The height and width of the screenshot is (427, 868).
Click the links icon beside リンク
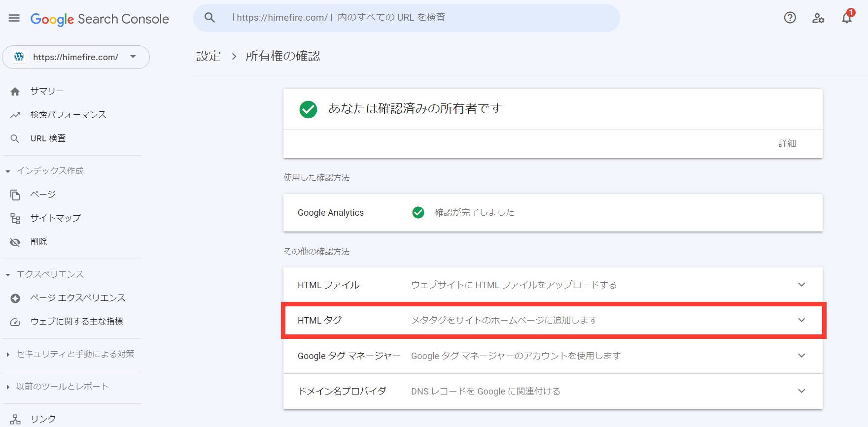click(x=15, y=419)
